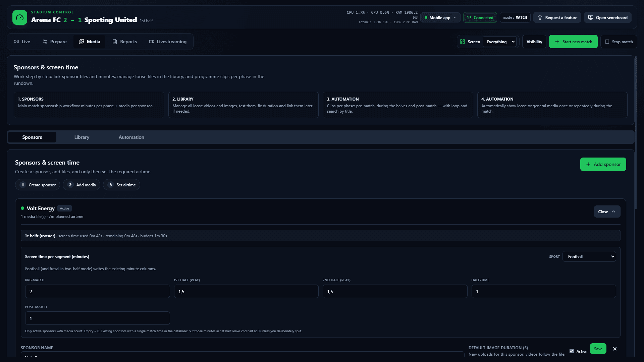Click the wifi icon in Connected badge
Image resolution: width=644 pixels, height=362 pixels.
(x=469, y=17)
